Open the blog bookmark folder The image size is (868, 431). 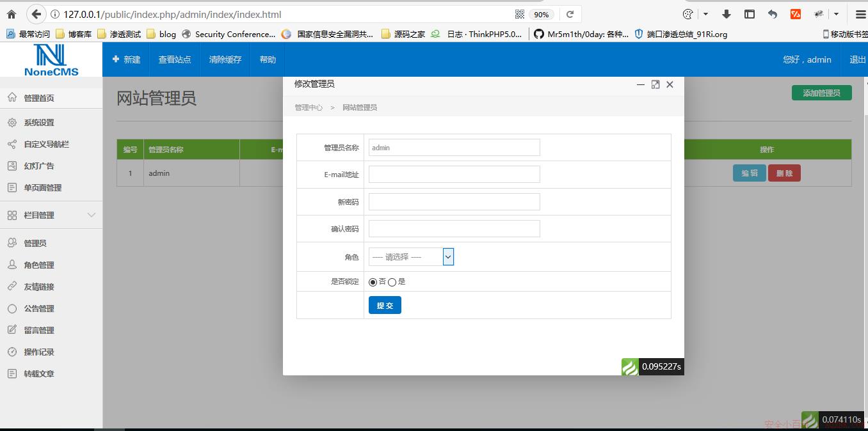tap(161, 34)
